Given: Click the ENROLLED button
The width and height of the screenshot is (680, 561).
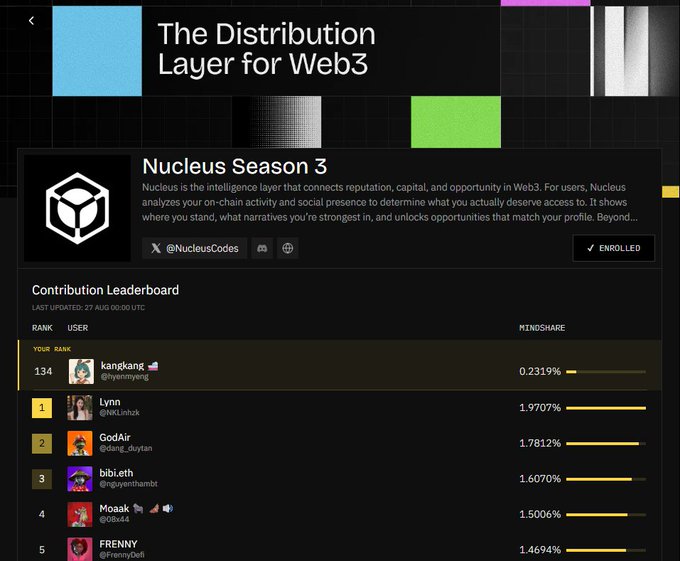Looking at the screenshot, I should tap(614, 248).
